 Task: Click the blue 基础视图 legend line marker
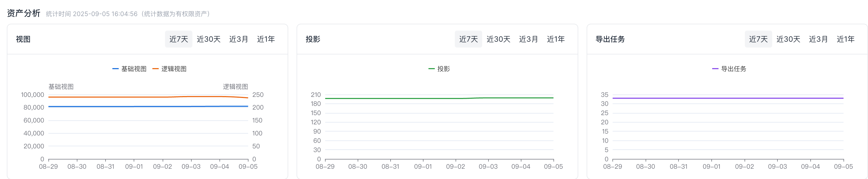tap(116, 69)
